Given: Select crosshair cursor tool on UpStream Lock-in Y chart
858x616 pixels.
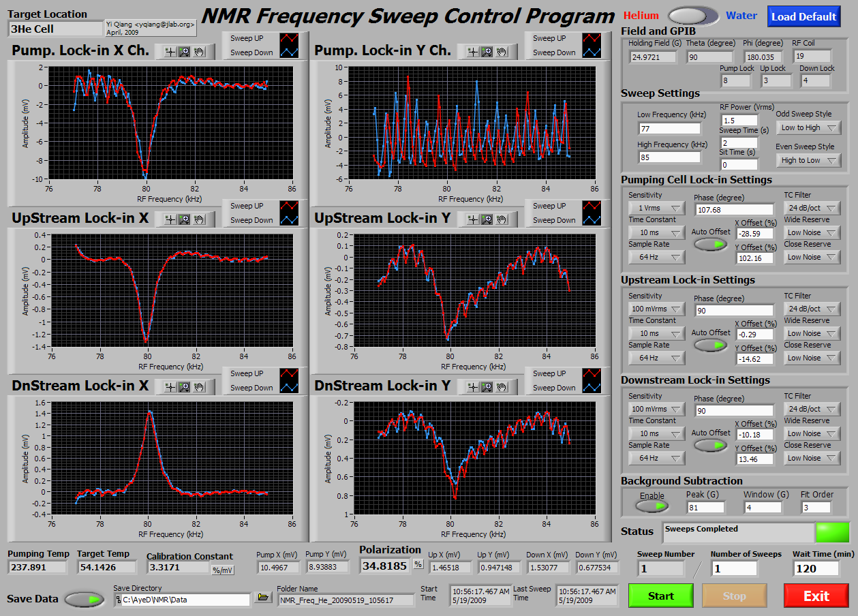Looking at the screenshot, I should click(x=472, y=219).
